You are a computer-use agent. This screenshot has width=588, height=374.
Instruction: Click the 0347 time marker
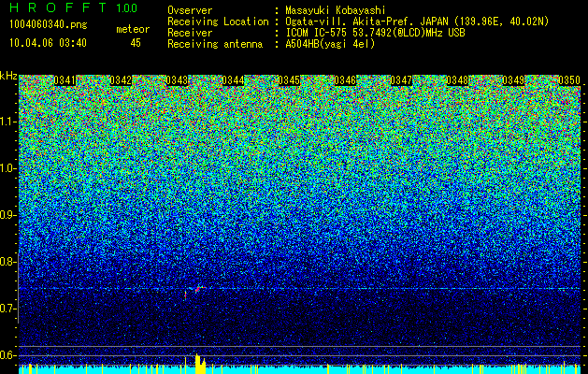coord(401,80)
